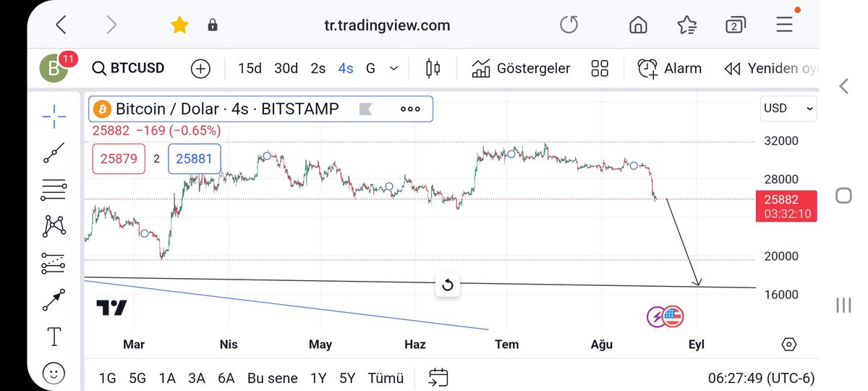Viewport: 868px width, 391px height.
Task: Open the browser hamburger menu
Action: tap(785, 25)
